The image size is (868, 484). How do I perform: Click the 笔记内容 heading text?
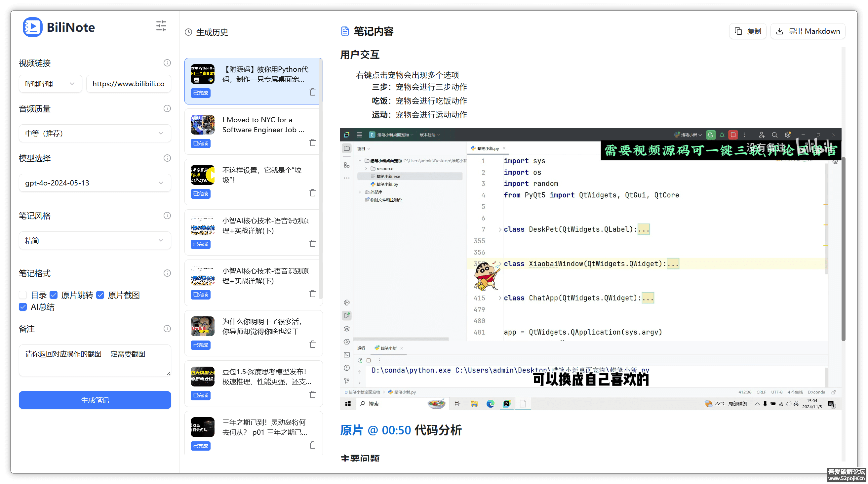click(x=374, y=31)
